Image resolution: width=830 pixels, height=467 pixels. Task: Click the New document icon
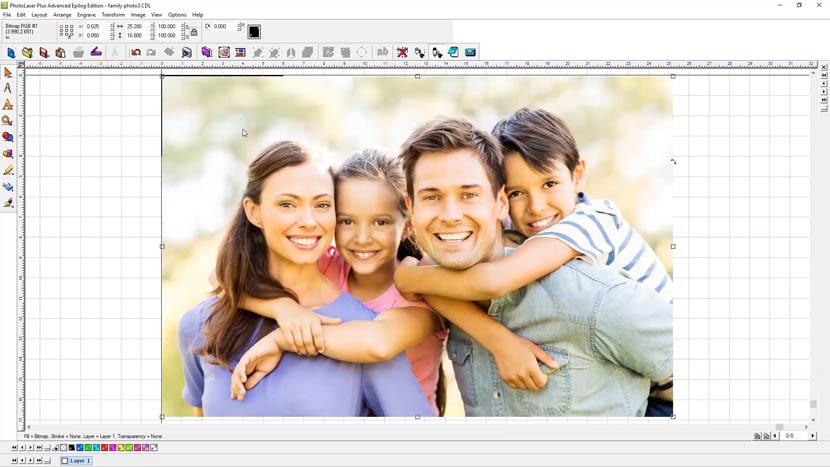pos(11,52)
